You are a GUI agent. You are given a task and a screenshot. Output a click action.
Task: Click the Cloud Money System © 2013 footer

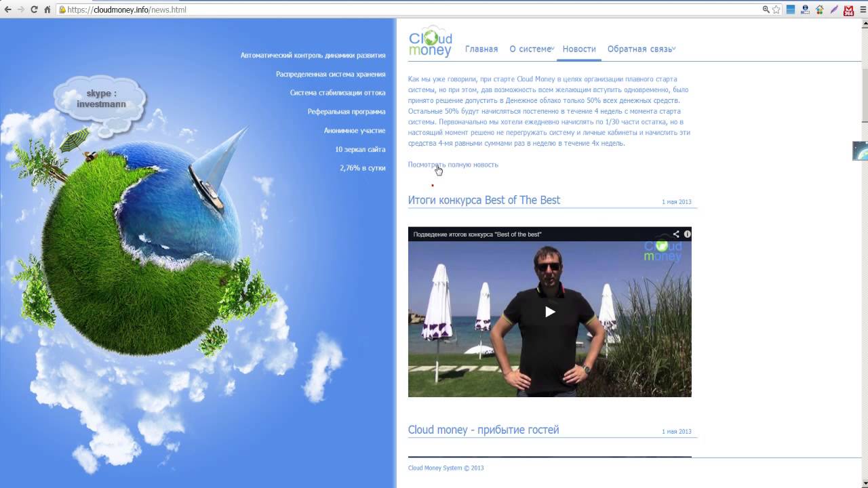446,468
